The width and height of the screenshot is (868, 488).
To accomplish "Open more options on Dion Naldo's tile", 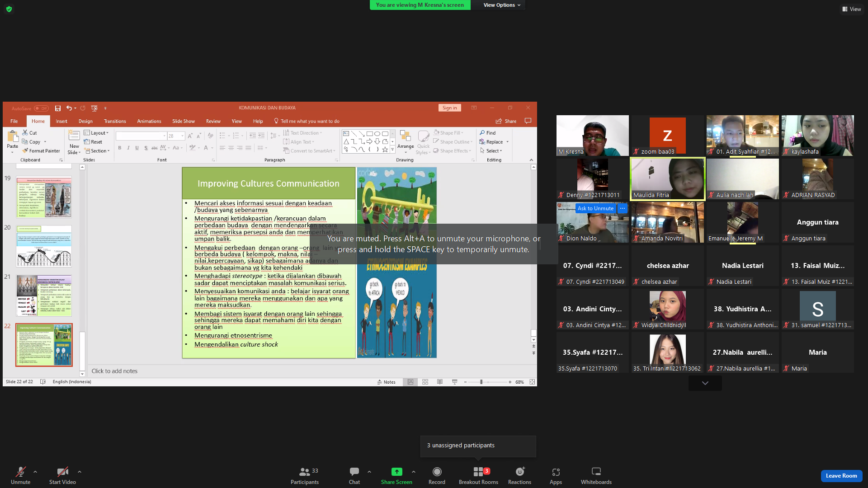I will click(623, 208).
